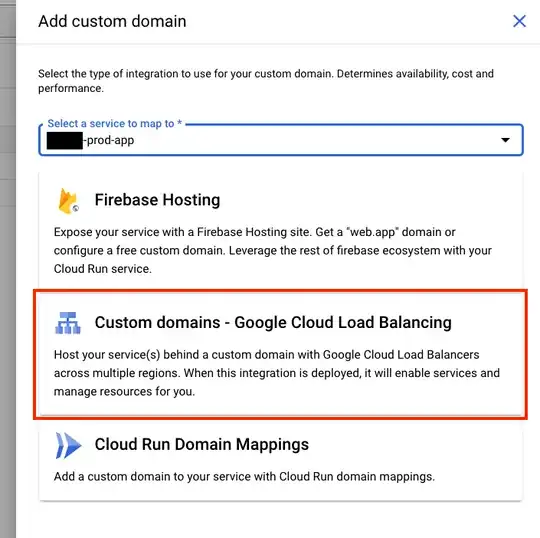Image resolution: width=540 pixels, height=538 pixels.
Task: Close the Add custom domain dialog
Action: [519, 21]
